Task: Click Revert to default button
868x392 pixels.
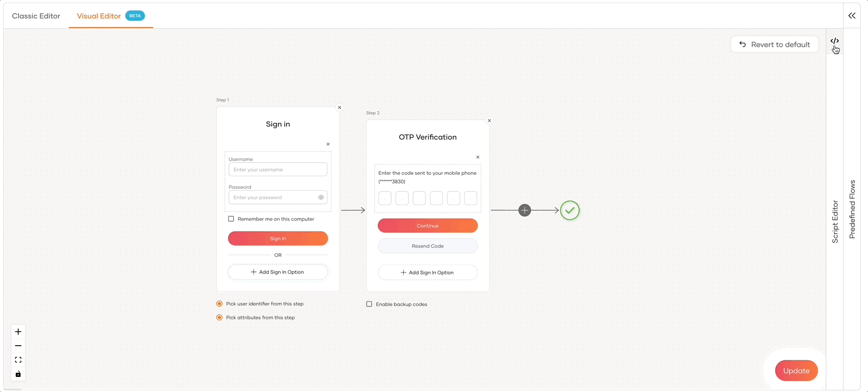Action: coord(774,45)
